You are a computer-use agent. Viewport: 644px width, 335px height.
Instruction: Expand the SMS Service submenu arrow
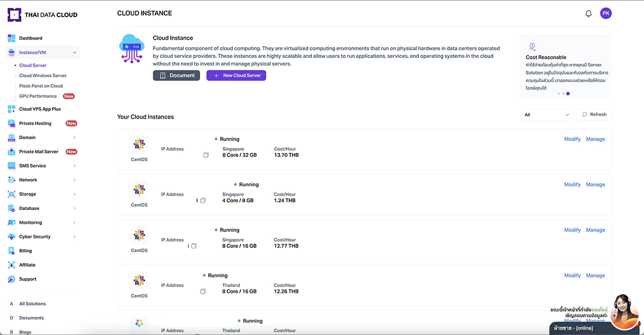[75, 166]
